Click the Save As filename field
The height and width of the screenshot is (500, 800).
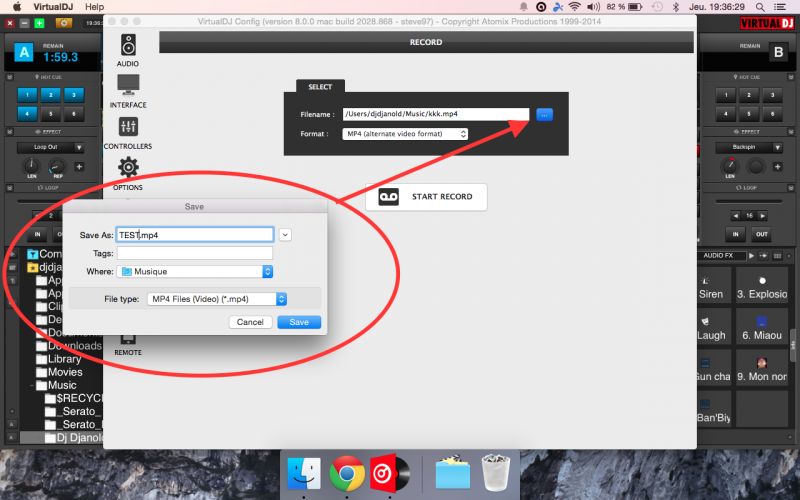pos(195,235)
